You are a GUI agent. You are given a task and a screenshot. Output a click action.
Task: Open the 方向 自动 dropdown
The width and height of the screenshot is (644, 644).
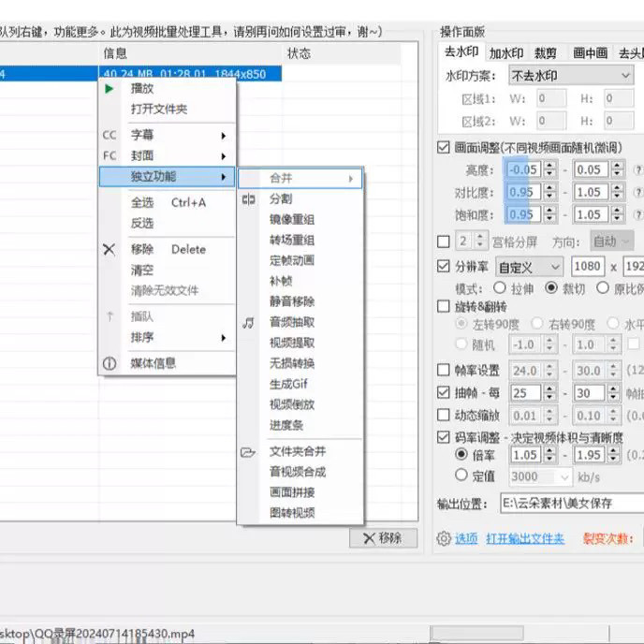[x=611, y=241]
